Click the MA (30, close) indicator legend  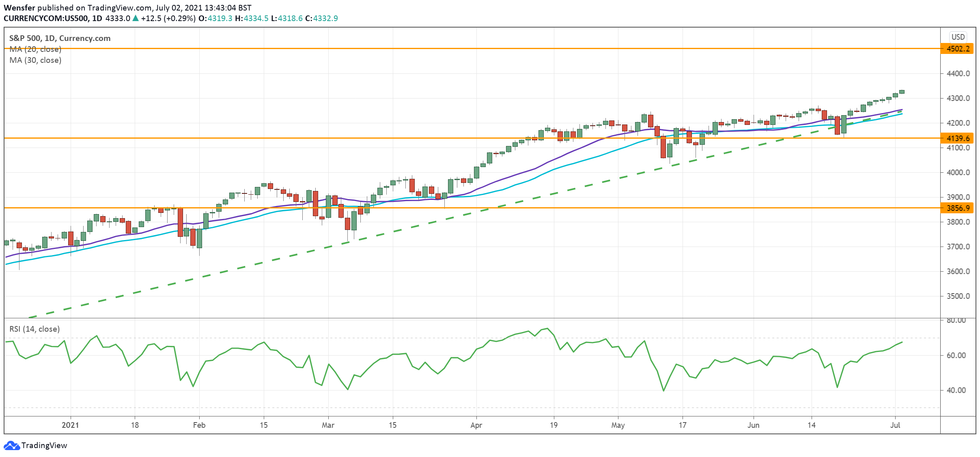35,60
